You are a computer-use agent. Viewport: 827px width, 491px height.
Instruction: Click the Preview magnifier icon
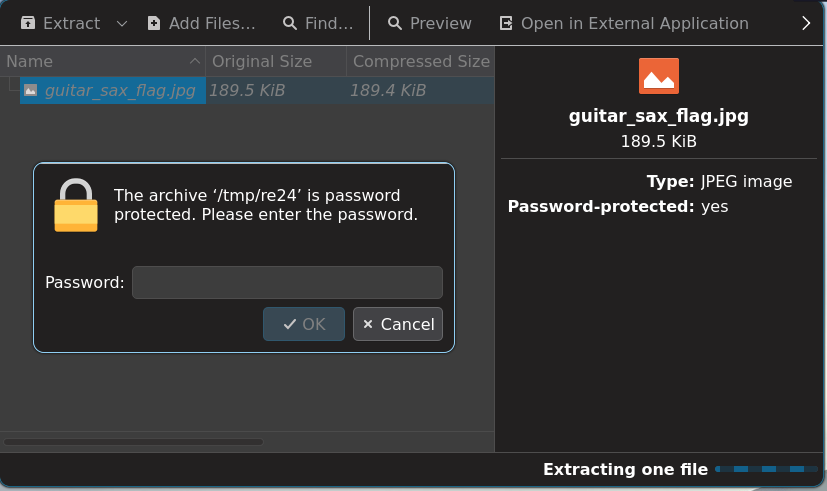(395, 23)
